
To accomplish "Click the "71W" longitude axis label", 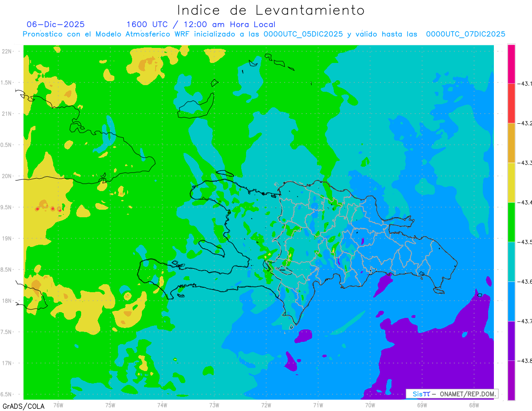I will tap(318, 404).
